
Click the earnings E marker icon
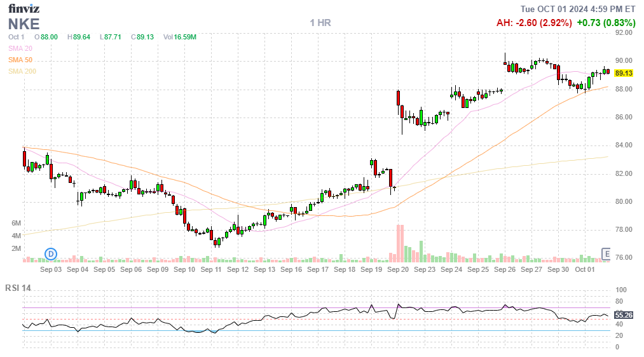[606, 255]
